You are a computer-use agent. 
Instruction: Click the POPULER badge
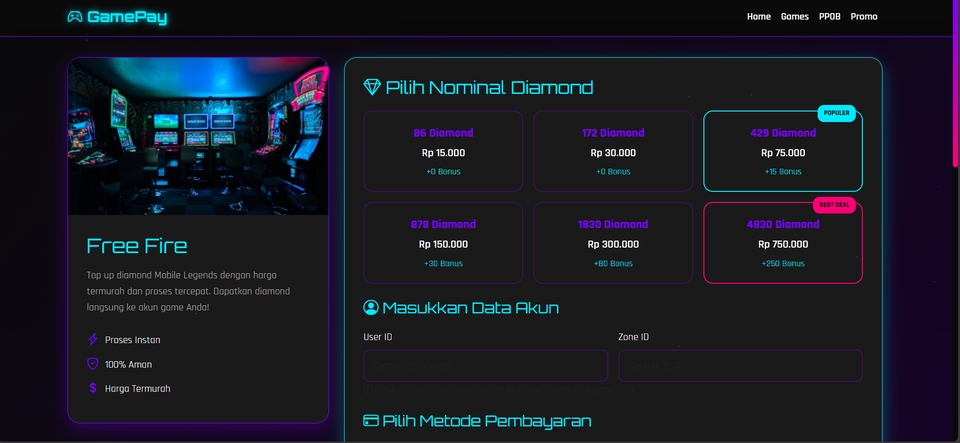tap(836, 113)
